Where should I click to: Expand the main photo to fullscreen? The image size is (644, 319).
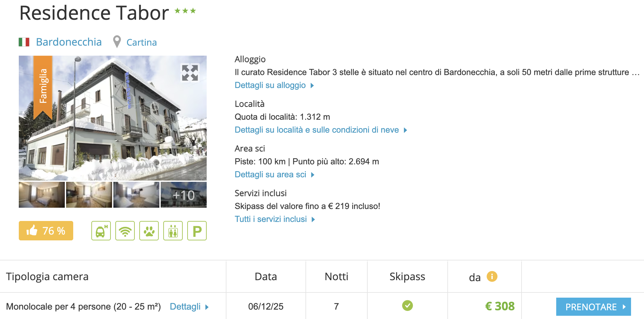point(190,73)
